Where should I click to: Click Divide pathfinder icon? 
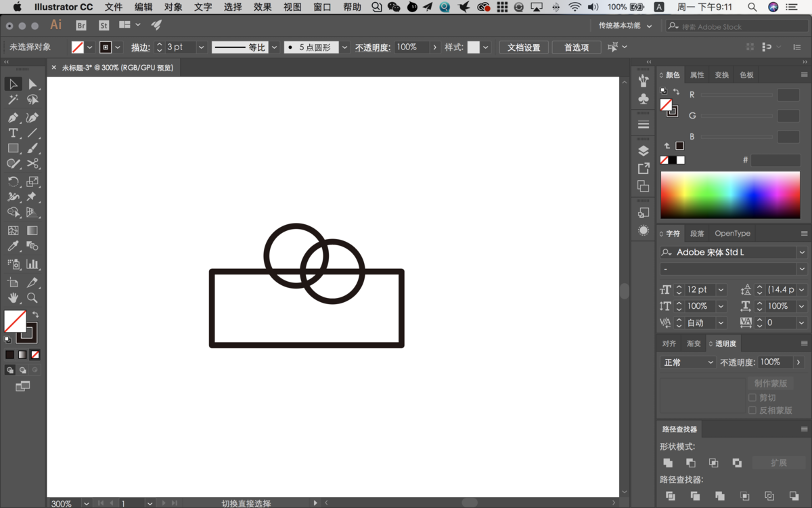pyautogui.click(x=671, y=496)
